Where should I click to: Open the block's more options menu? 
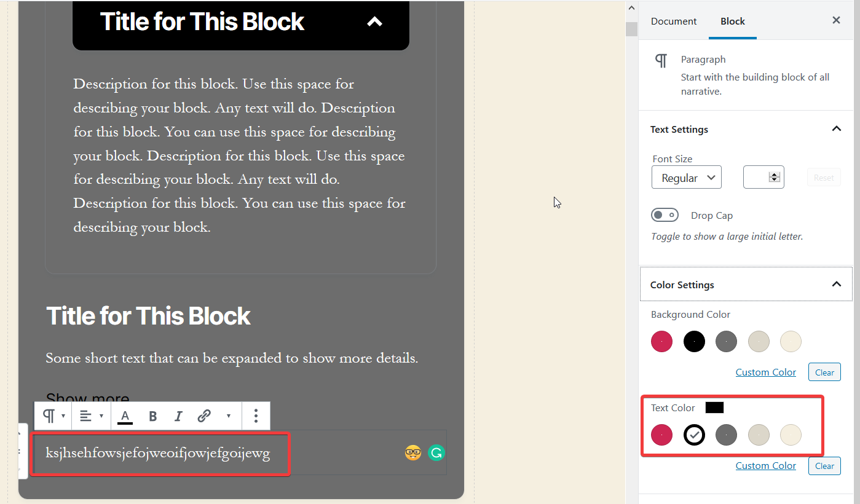[256, 416]
